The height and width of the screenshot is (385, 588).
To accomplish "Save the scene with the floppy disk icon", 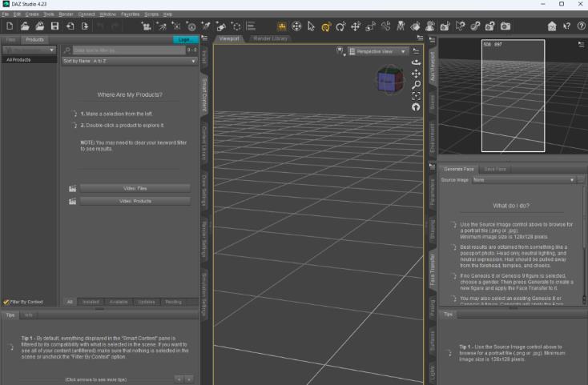I will click(54, 26).
